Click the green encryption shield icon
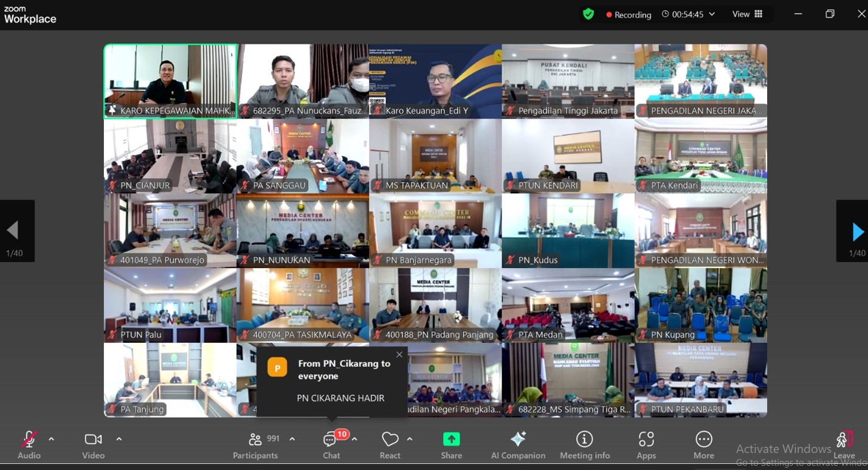Image resolution: width=868 pixels, height=470 pixels. point(588,14)
